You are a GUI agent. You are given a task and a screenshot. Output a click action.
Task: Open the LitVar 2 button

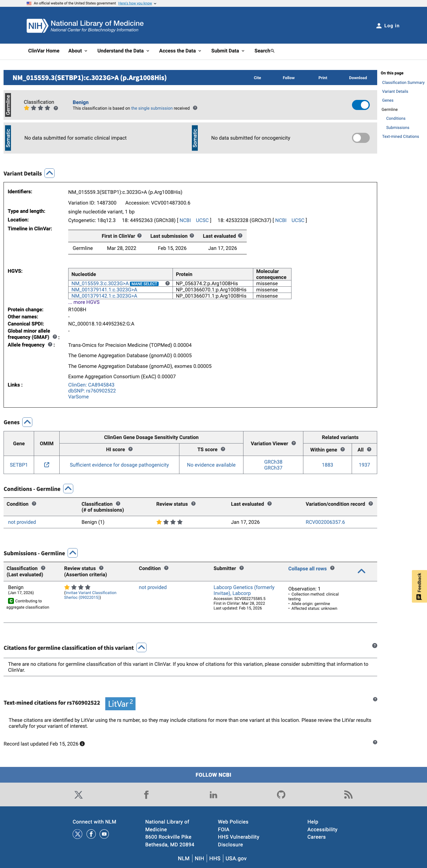(120, 703)
